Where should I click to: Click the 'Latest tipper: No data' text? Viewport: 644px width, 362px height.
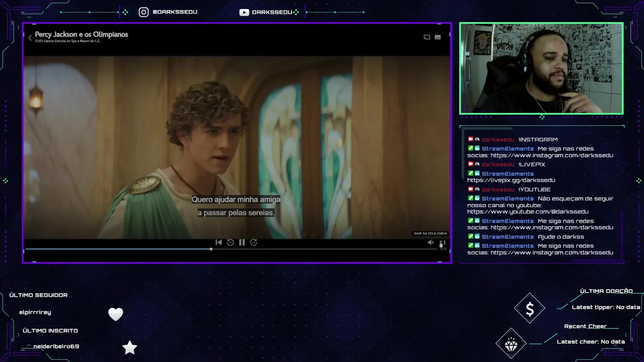(606, 307)
